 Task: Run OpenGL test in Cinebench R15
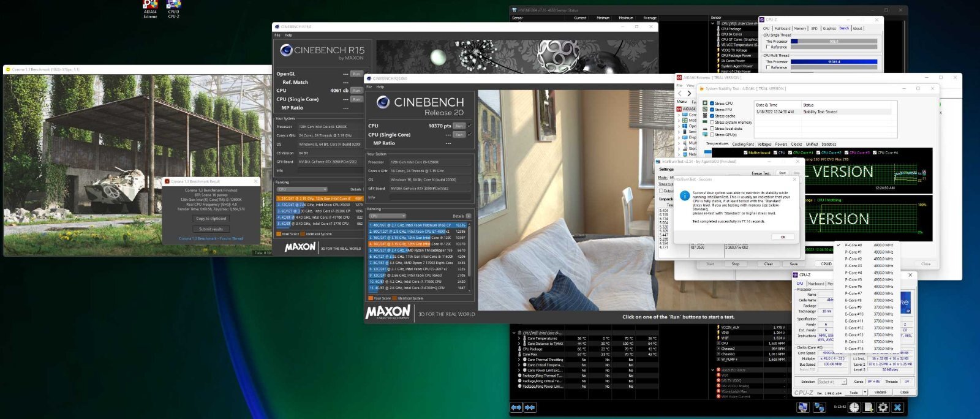click(356, 74)
